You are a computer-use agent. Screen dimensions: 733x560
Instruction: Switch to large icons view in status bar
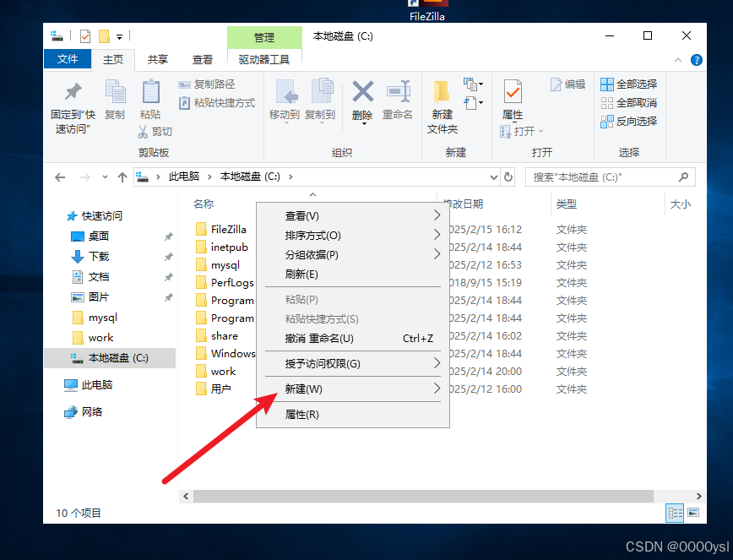(693, 513)
